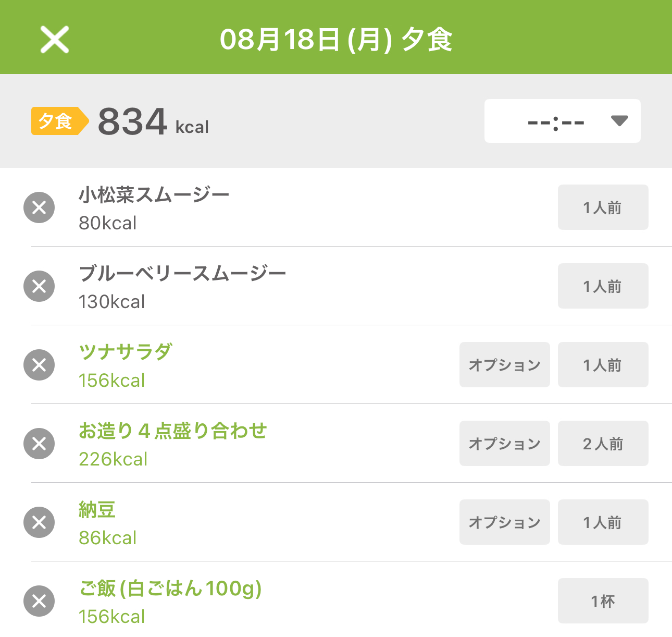Adjust 納豆 portion 1人前
The width and height of the screenshot is (672, 637).
[x=603, y=522]
